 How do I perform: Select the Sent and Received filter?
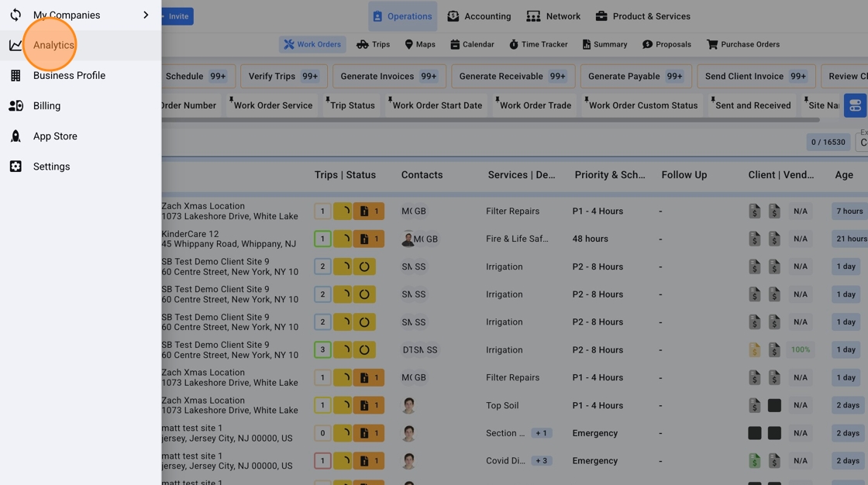tap(752, 105)
